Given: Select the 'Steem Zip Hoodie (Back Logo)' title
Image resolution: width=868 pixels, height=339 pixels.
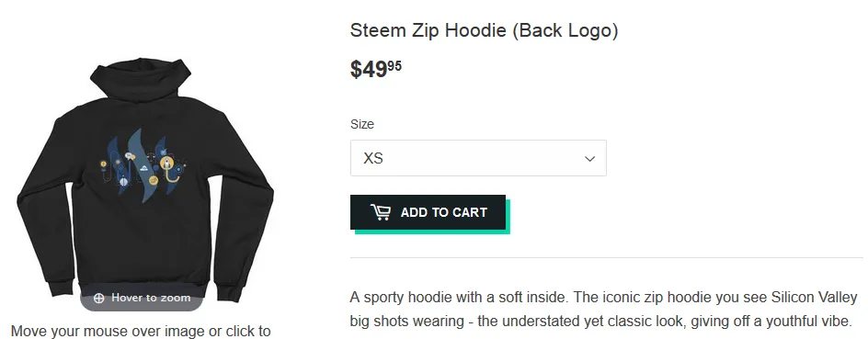Looking at the screenshot, I should (484, 30).
